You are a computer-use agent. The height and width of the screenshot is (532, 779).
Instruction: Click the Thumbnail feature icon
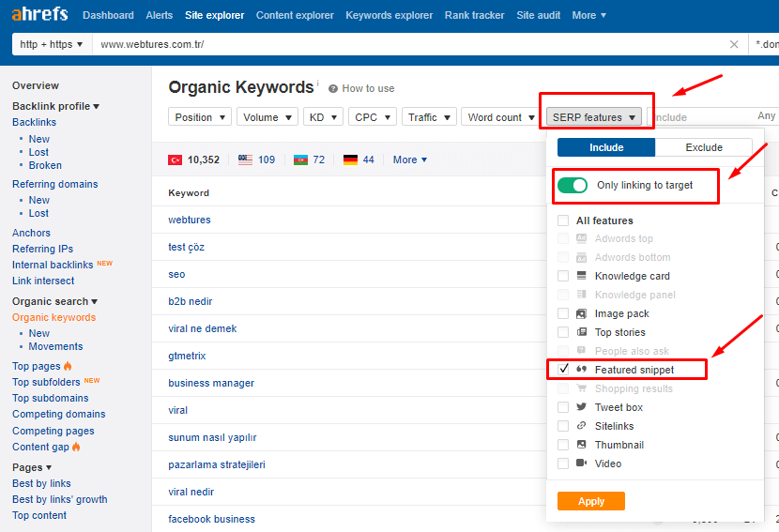pyautogui.click(x=581, y=445)
